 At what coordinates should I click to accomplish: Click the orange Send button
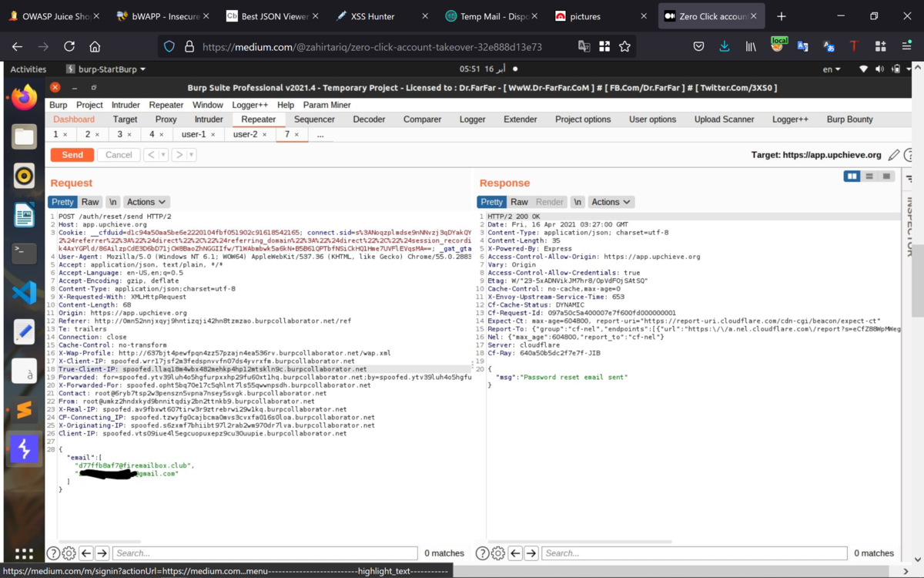(x=72, y=155)
